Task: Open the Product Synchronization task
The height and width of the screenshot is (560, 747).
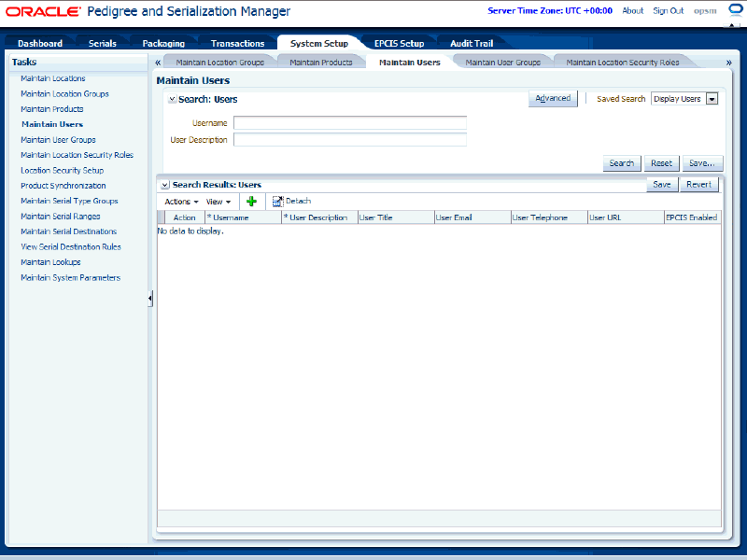Action: click(63, 186)
